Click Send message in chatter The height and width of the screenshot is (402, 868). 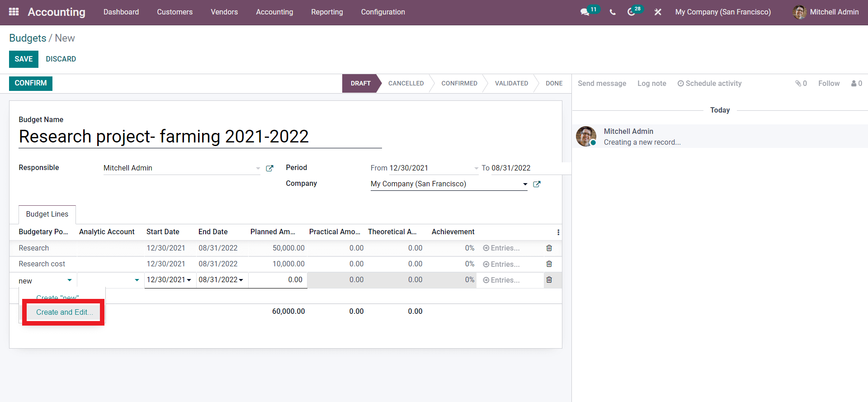pos(602,83)
